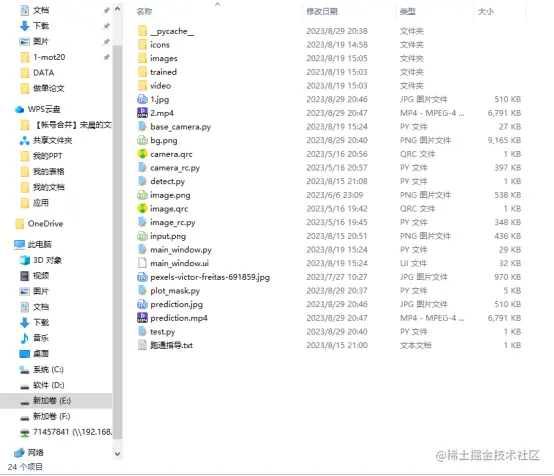Click the image.qrc file icon
This screenshot has width=554, height=476.
coord(142,209)
